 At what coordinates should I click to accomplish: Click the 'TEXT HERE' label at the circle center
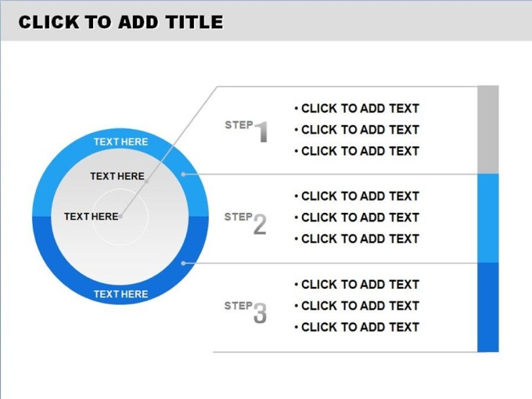pyautogui.click(x=92, y=217)
